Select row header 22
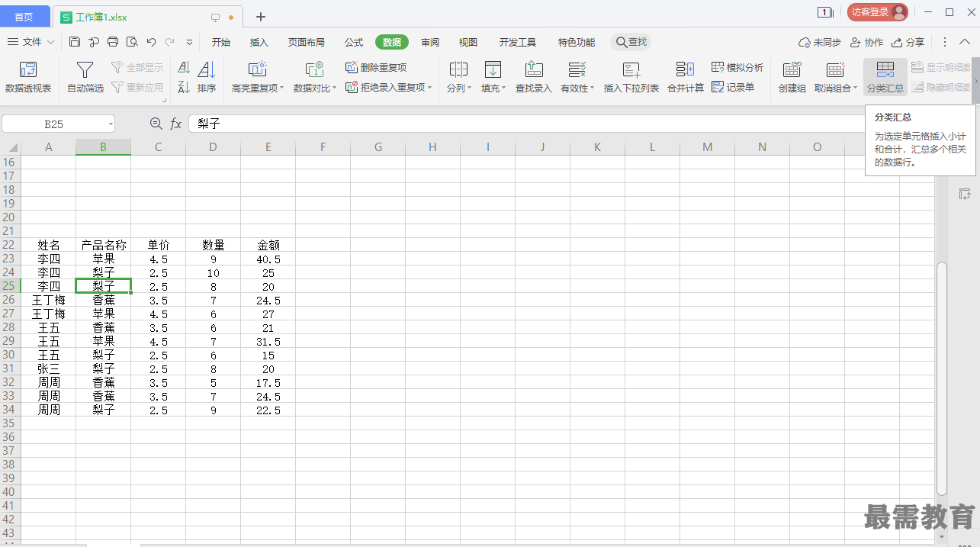 coord(10,245)
